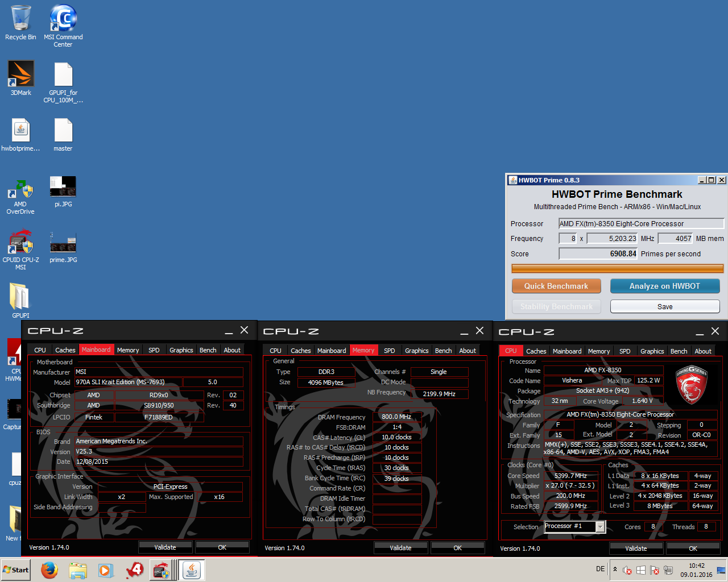Open Caches tab in middle CPU-Z window
This screenshot has height=582, width=728.
[300, 351]
